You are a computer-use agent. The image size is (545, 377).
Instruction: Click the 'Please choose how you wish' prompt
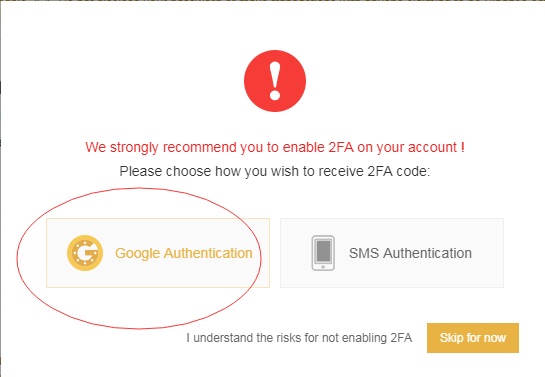point(275,171)
